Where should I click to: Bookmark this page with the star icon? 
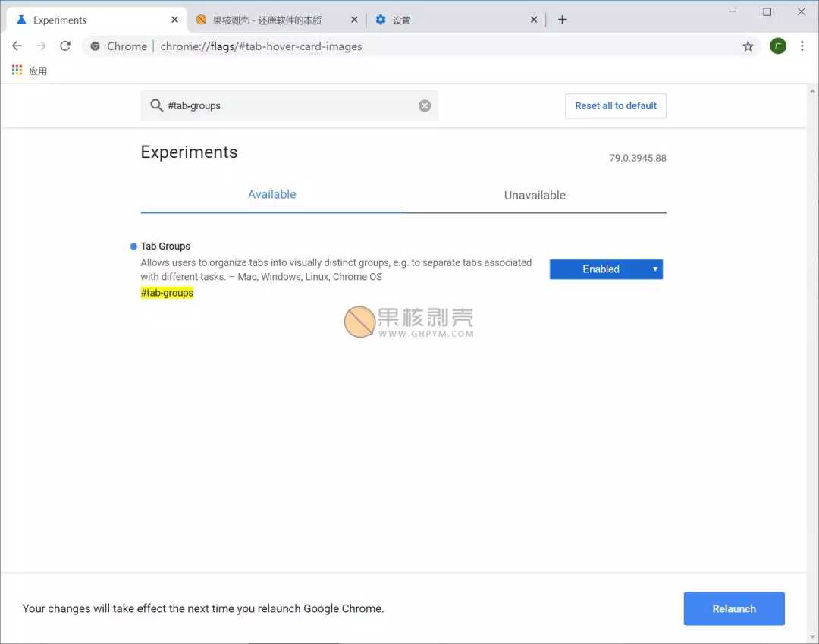point(748,46)
